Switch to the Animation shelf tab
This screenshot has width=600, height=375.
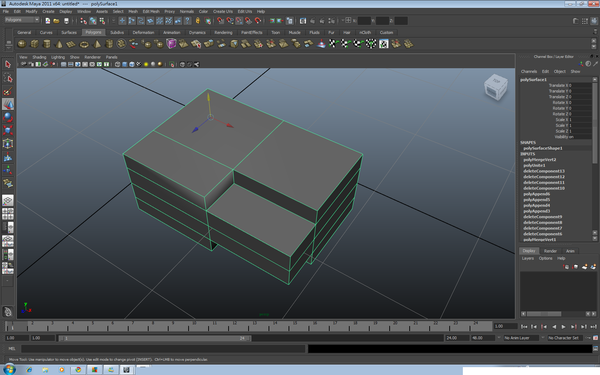coord(172,33)
